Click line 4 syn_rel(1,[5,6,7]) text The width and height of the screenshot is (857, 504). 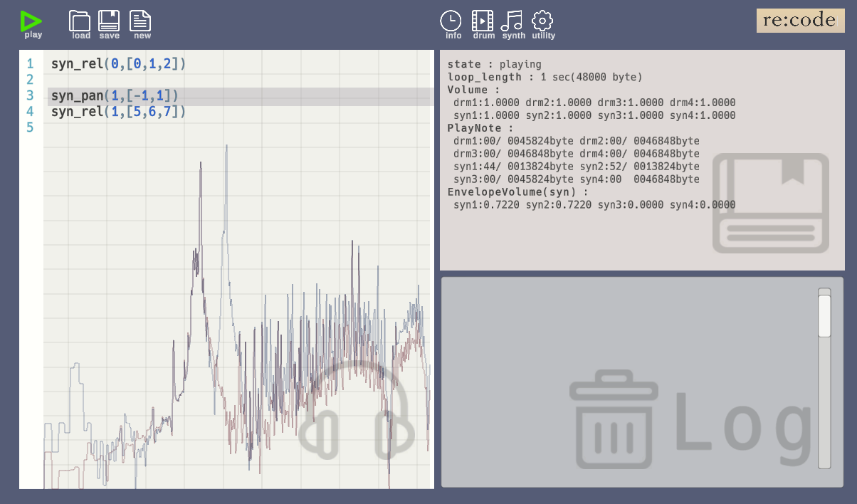118,112
